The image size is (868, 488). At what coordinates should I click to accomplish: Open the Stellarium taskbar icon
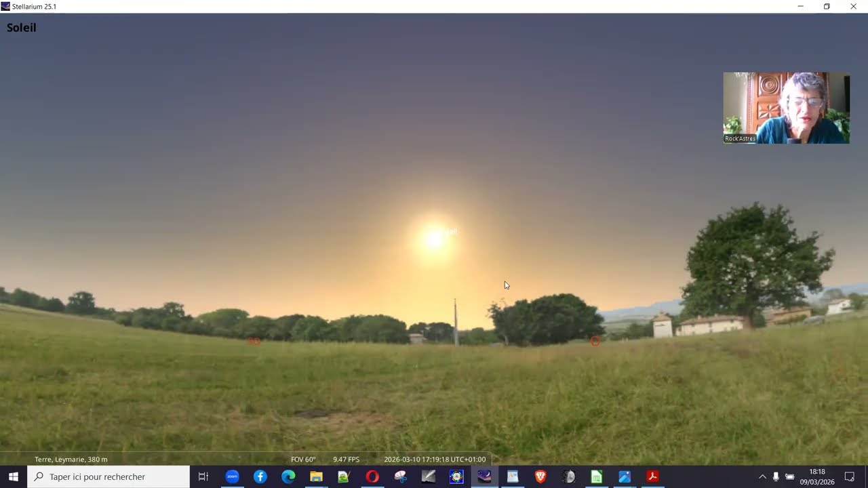[x=484, y=476]
